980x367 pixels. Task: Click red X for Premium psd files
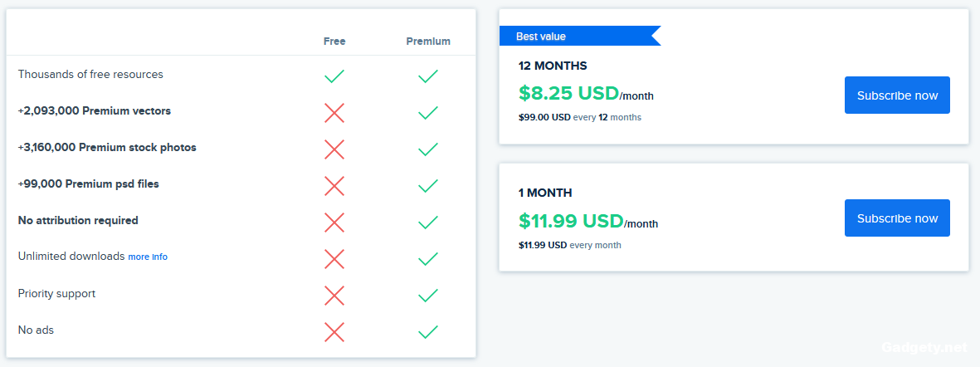(334, 186)
